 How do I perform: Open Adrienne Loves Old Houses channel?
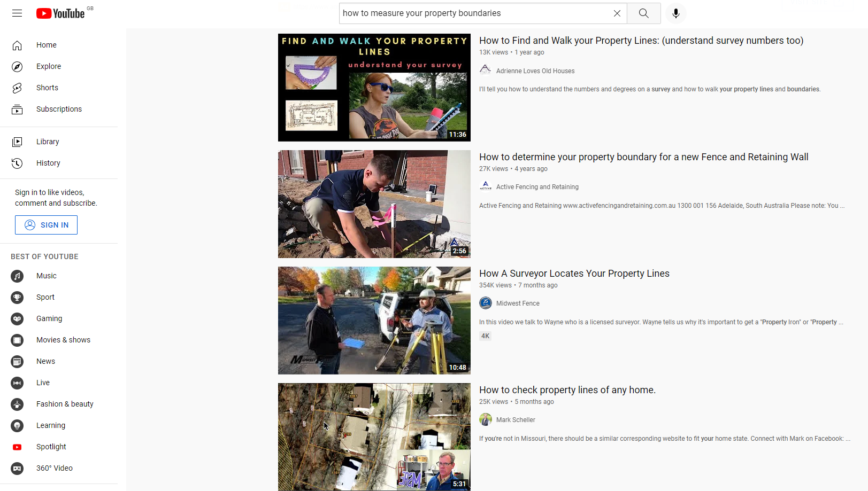click(535, 71)
